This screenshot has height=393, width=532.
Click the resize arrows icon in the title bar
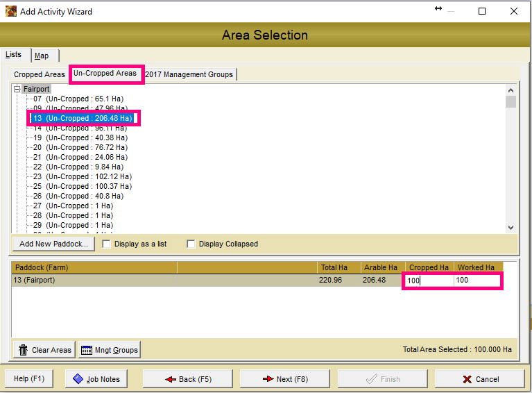tap(438, 8)
